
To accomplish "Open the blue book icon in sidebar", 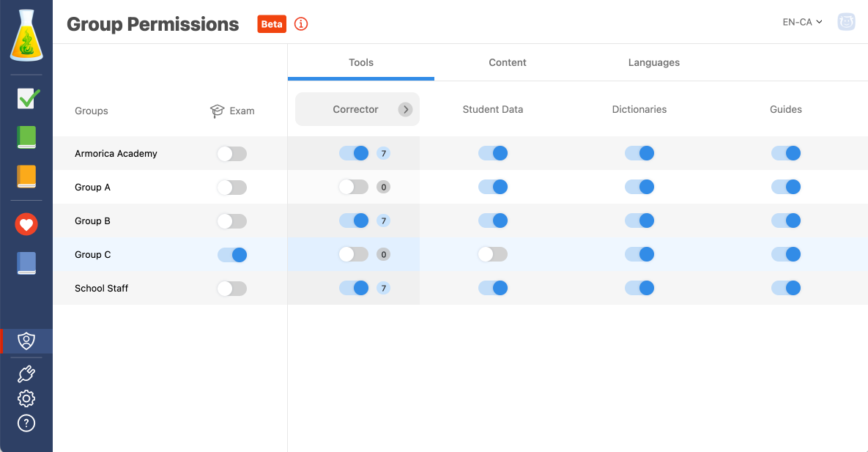I will [26, 263].
